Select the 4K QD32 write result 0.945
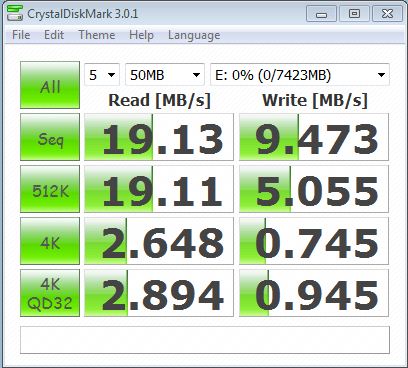 (314, 293)
